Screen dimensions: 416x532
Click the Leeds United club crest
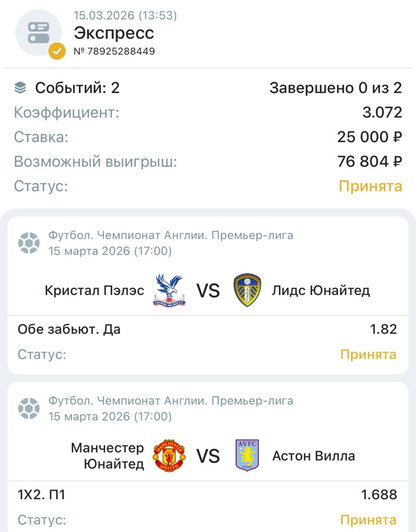247,291
